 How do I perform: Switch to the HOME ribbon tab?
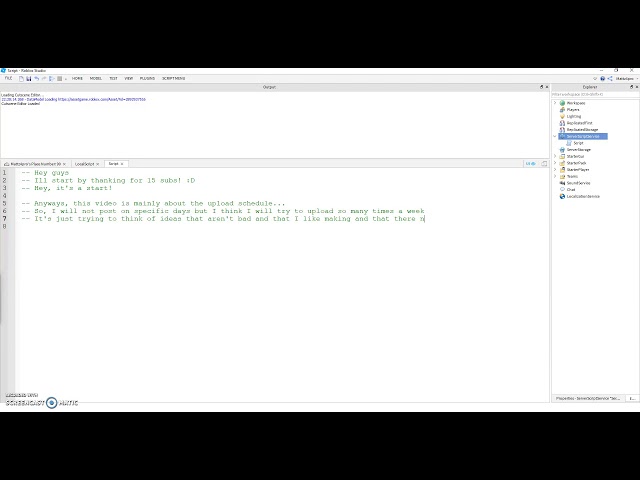pyautogui.click(x=77, y=78)
